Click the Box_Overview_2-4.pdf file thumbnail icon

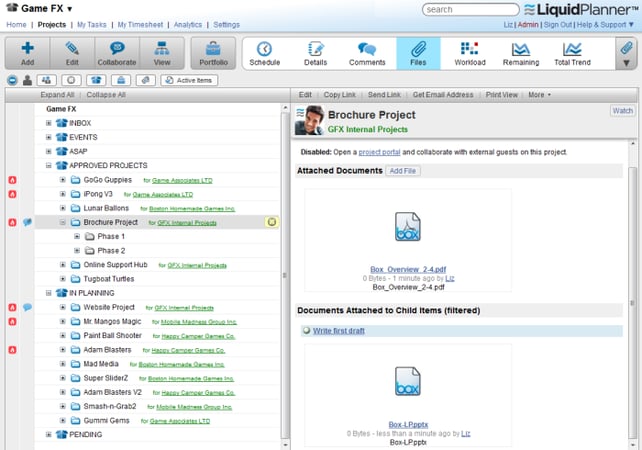[407, 226]
